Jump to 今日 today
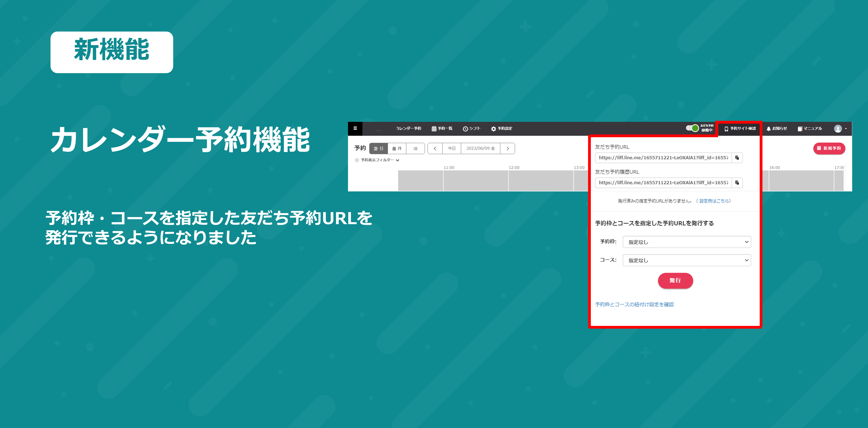This screenshot has width=868, height=428. coord(452,148)
